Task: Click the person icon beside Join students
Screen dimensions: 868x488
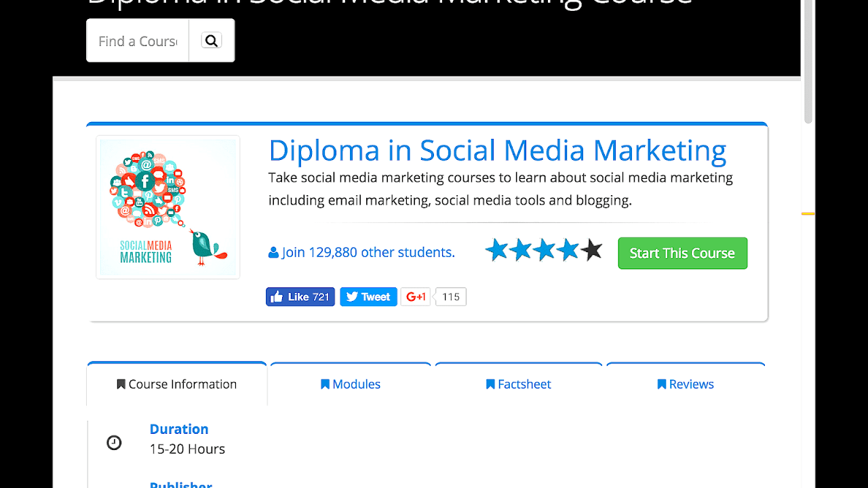Action: [x=273, y=253]
